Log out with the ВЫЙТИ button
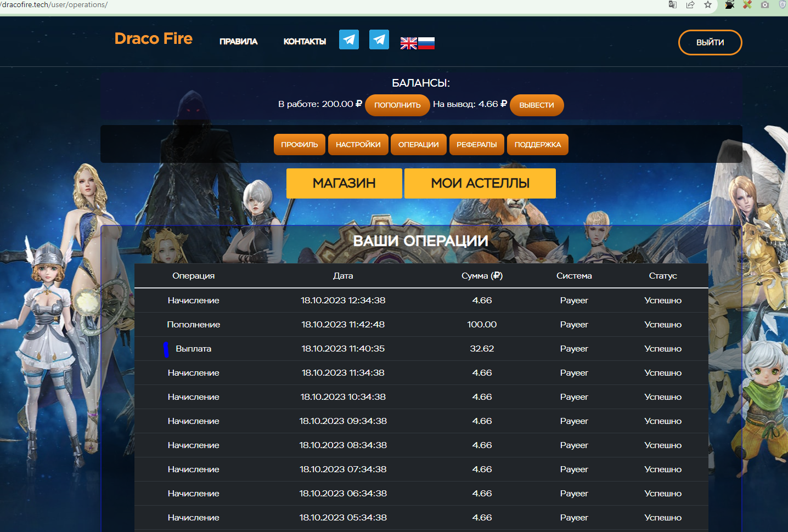This screenshot has width=788, height=532. [x=710, y=42]
